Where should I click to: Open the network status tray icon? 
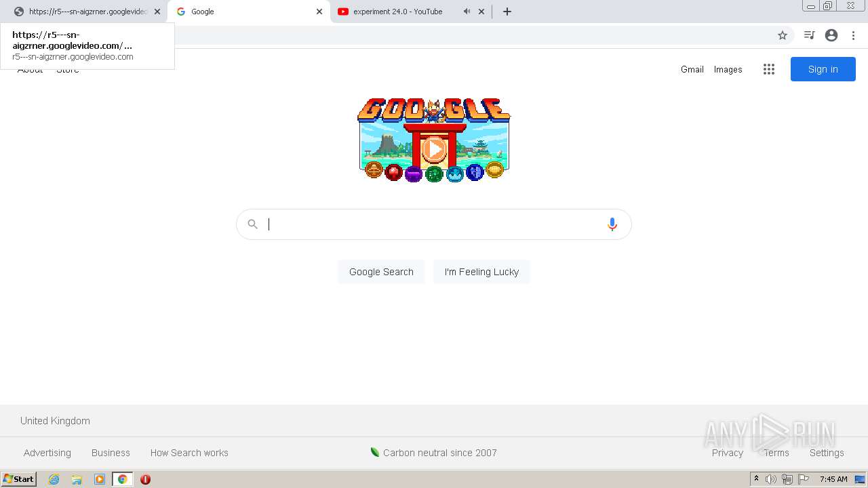click(x=787, y=479)
